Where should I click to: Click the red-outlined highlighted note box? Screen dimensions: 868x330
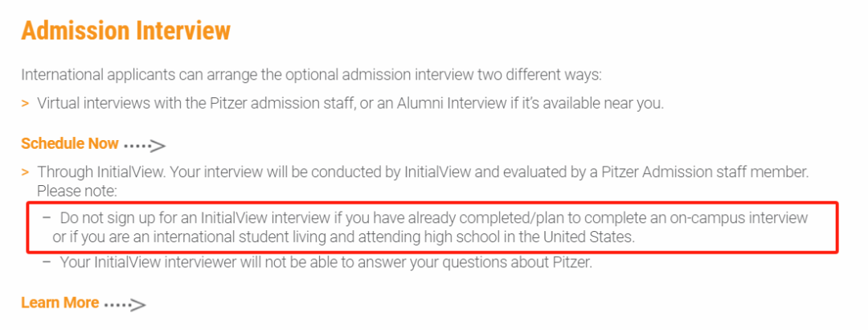pos(432,228)
